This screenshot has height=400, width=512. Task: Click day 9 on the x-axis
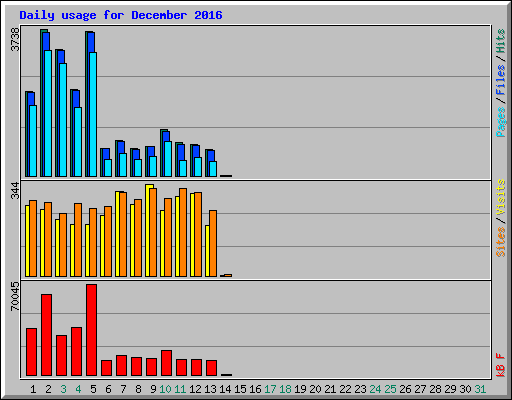click(153, 389)
